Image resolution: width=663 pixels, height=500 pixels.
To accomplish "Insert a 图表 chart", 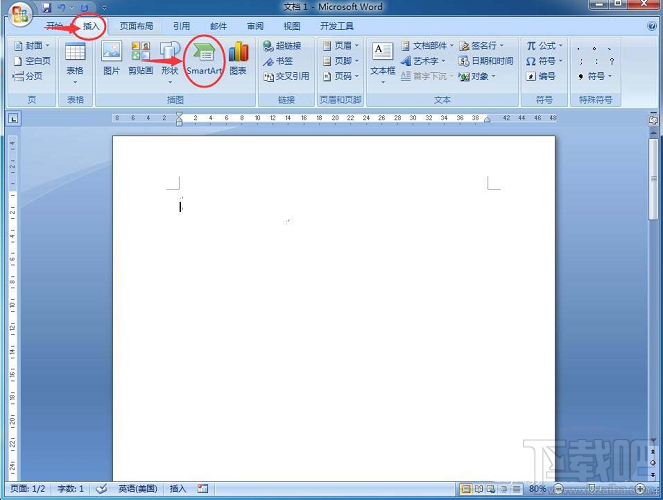I will (238, 58).
